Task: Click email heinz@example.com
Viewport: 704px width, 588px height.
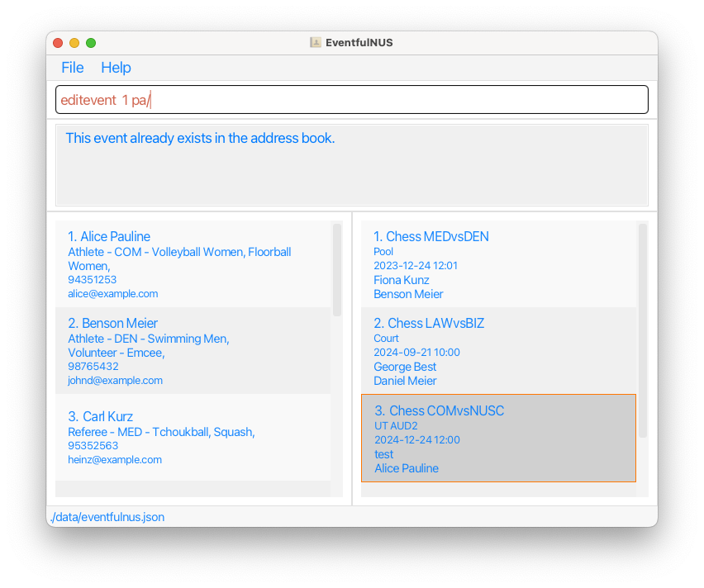Action: click(x=115, y=460)
